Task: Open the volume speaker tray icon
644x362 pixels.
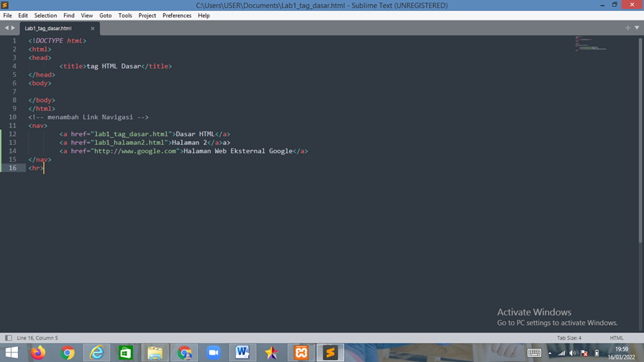Action: (573, 353)
